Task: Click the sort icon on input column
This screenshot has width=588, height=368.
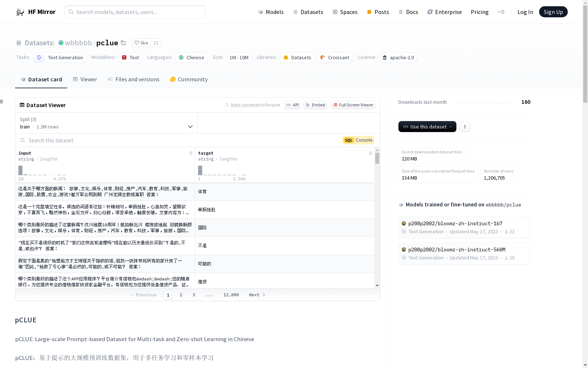Action: [x=191, y=153]
